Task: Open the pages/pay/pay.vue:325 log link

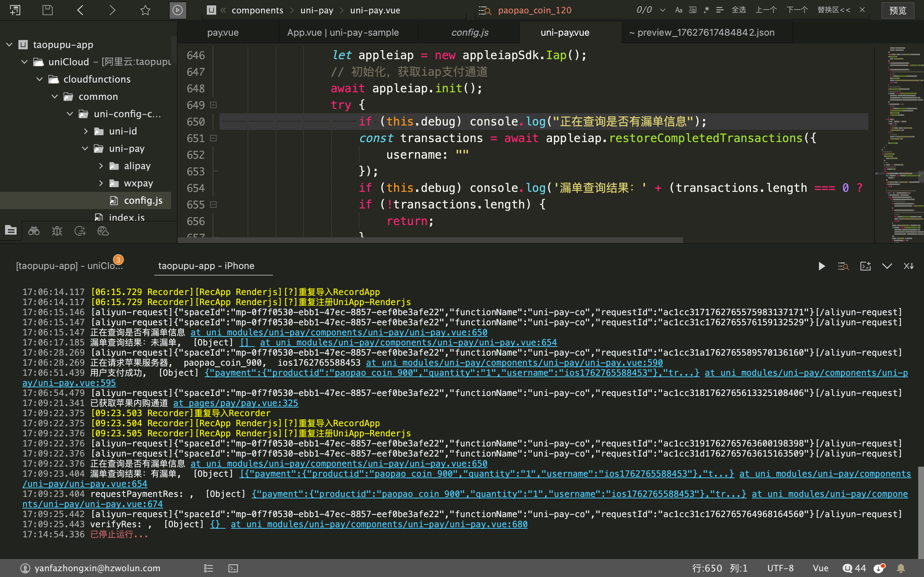Action: tap(236, 403)
